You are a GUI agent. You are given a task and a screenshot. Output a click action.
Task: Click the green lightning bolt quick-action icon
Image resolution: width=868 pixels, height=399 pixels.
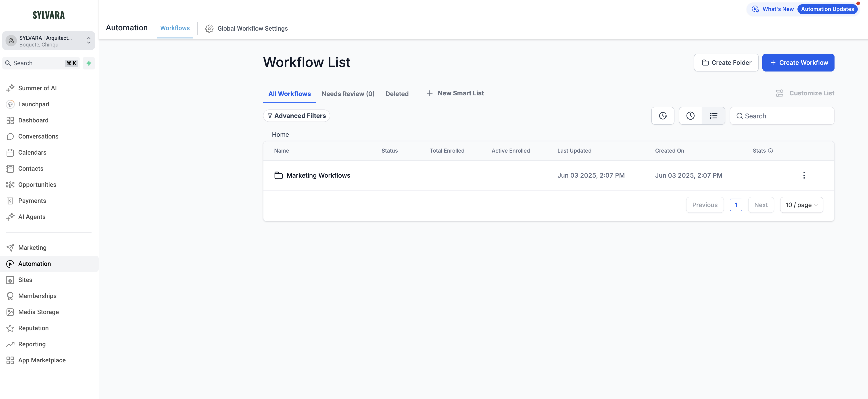pyautogui.click(x=89, y=63)
